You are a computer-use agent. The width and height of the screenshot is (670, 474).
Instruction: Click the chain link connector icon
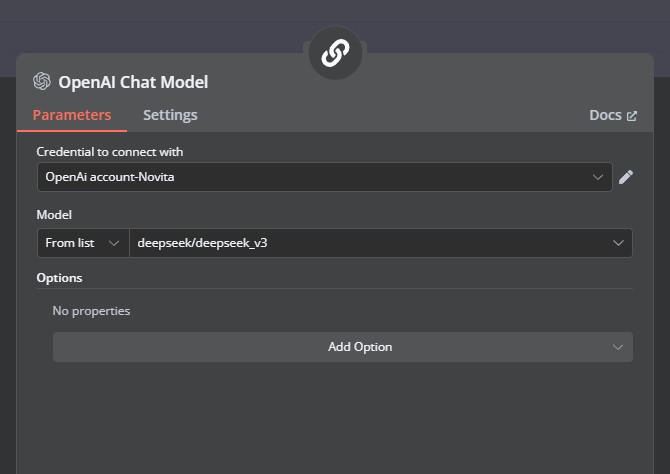335,53
